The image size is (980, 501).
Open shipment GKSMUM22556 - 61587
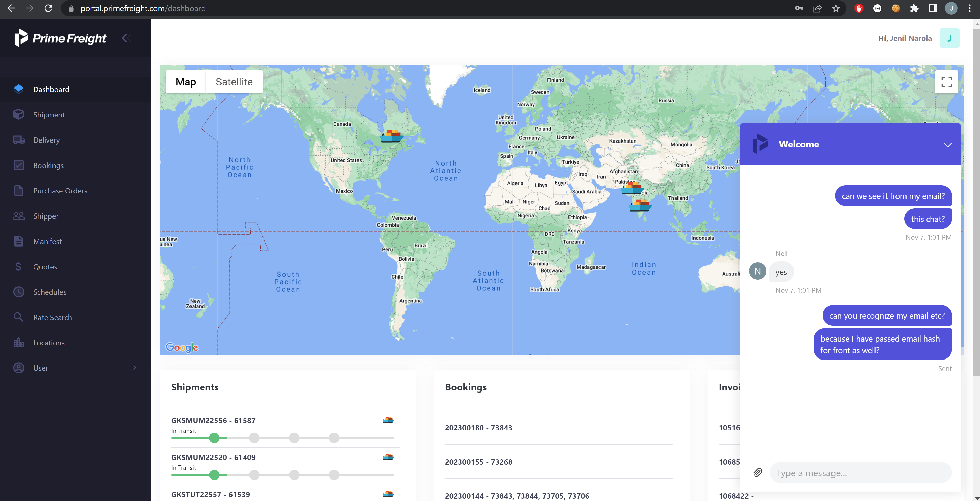(213, 420)
